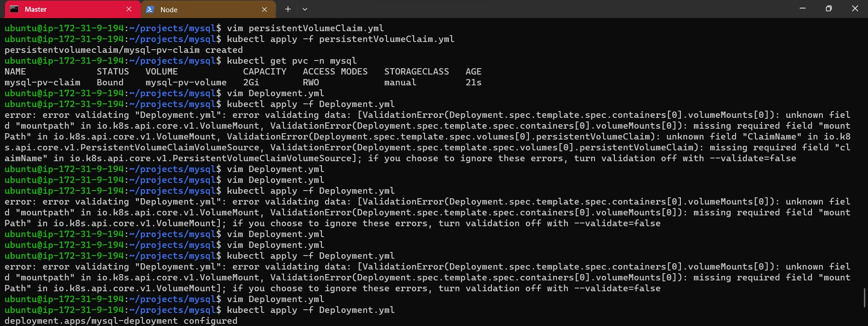Click the STORAGECLASS column header text
The width and height of the screenshot is (868, 326).
(416, 72)
